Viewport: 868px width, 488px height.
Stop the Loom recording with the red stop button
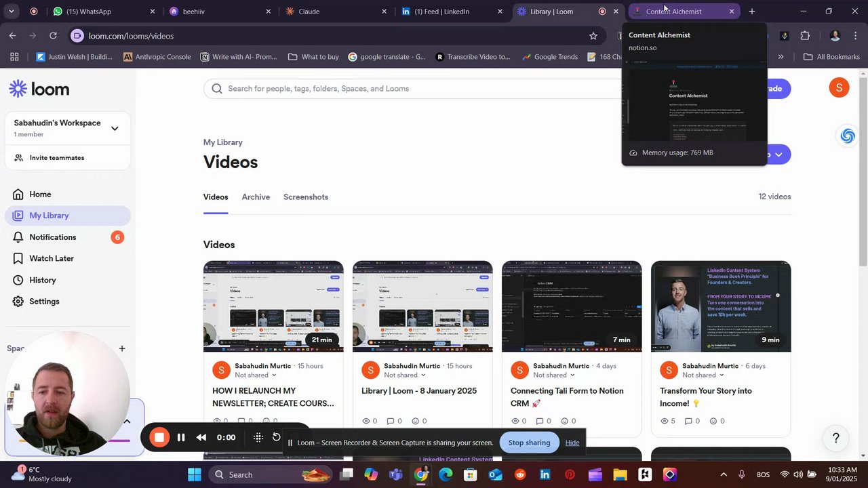159,437
